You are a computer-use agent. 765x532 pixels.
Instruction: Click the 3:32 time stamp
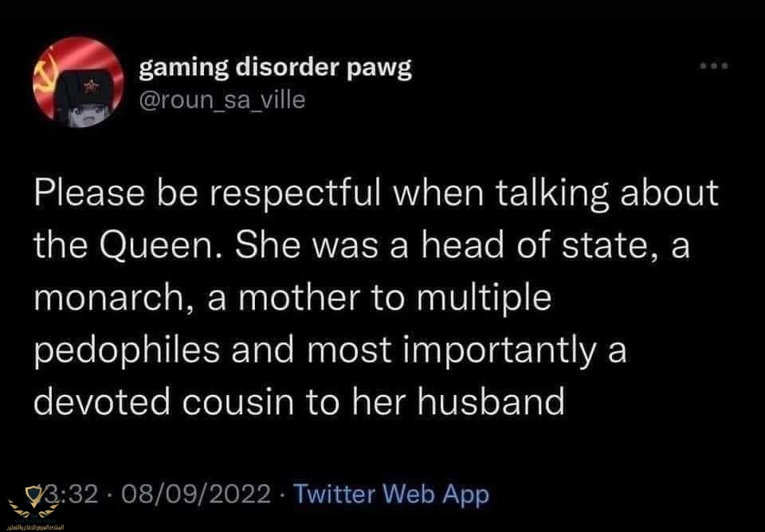pos(70,494)
